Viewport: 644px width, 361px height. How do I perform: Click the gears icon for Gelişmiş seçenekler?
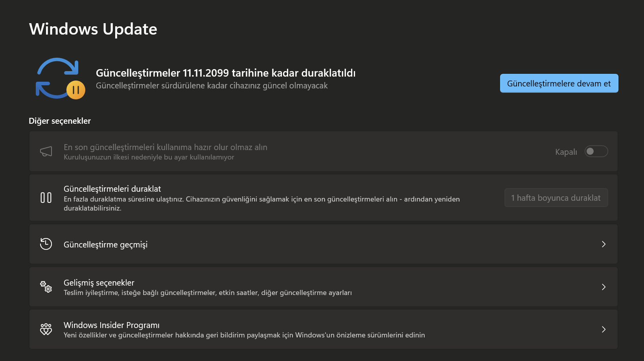click(46, 287)
